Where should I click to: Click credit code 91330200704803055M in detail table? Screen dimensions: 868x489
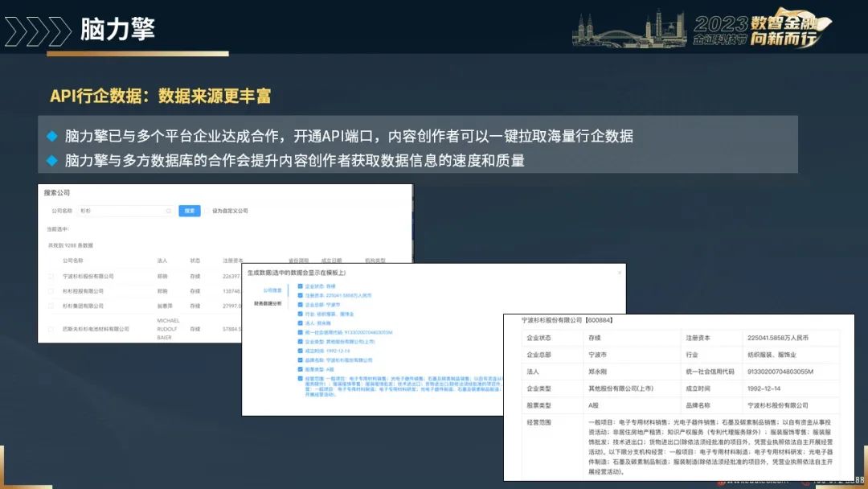[780, 372]
